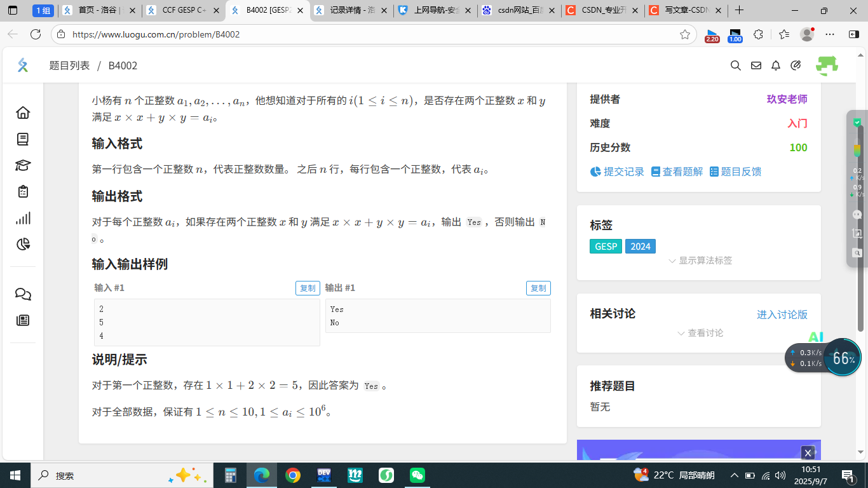Open 提交记录 link
This screenshot has width=868, height=488.
pos(617,172)
